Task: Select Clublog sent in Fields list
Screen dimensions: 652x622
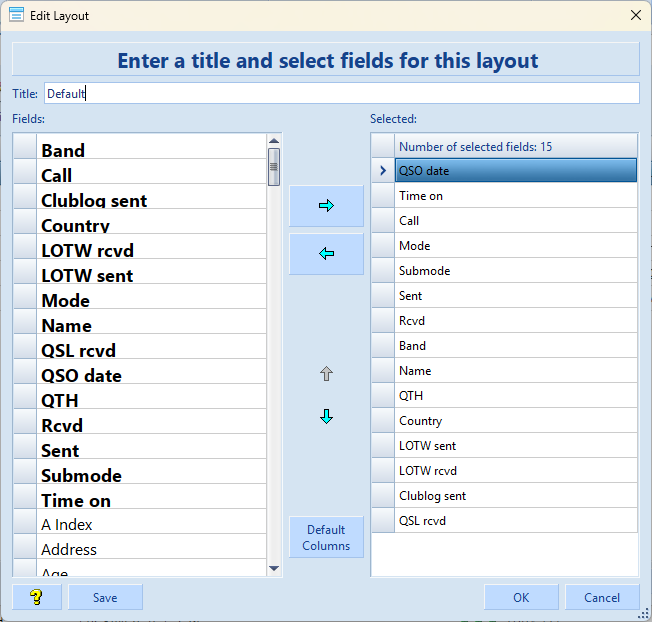Action: pyautogui.click(x=94, y=200)
